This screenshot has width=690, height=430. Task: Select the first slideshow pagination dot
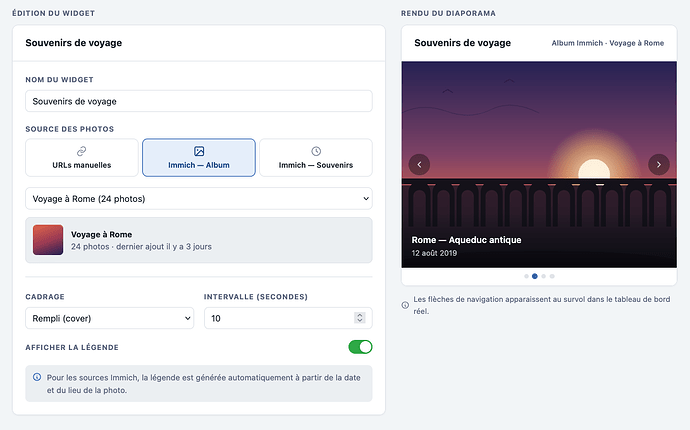click(x=526, y=276)
